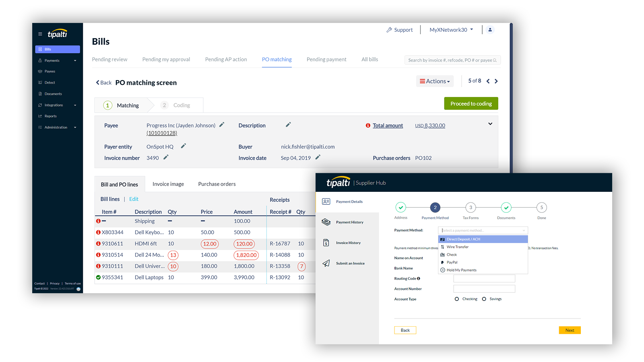
Task: Switch to the Pending AP action tab
Action: 226,59
